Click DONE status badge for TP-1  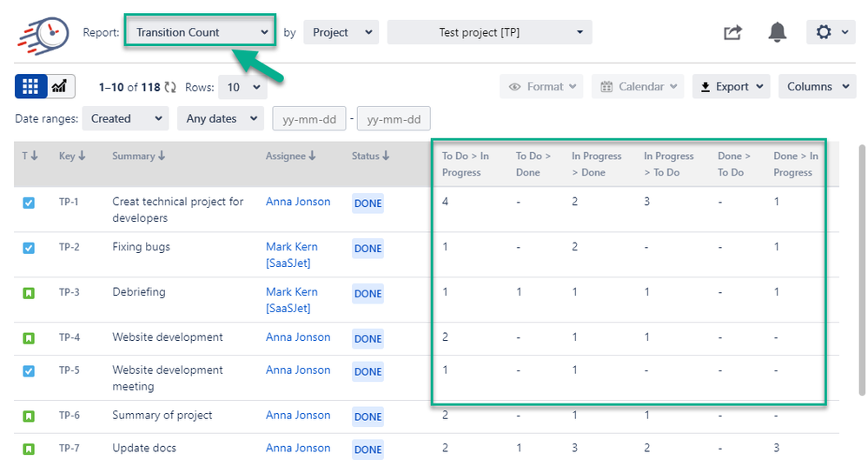click(368, 203)
